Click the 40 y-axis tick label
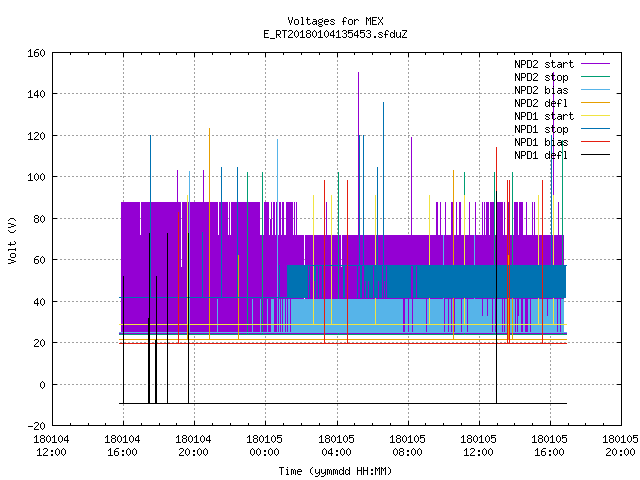640x480 pixels. [x=39, y=302]
